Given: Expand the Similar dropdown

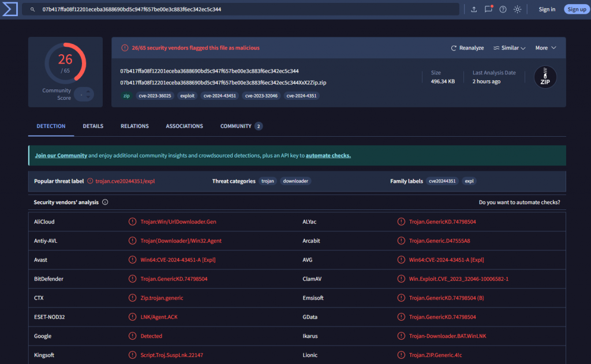Looking at the screenshot, I should point(510,48).
